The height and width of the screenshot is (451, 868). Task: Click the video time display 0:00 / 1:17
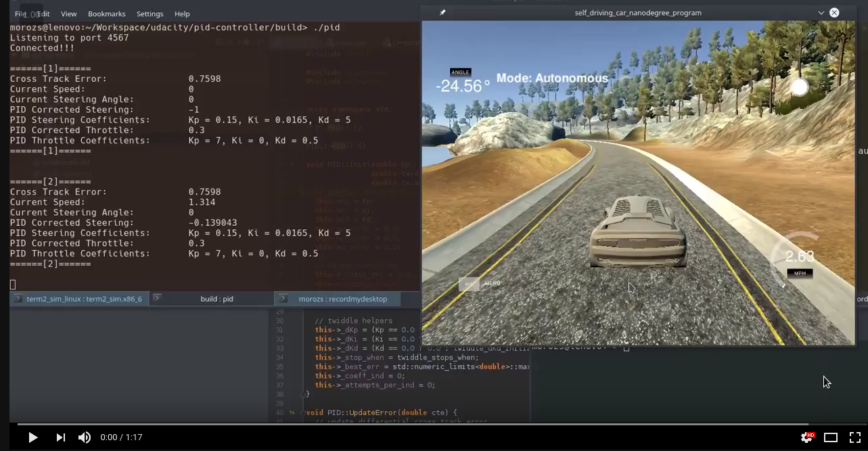[x=121, y=437]
